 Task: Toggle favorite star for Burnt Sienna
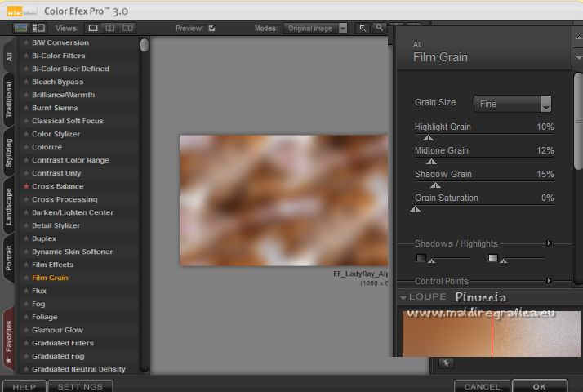pos(26,108)
